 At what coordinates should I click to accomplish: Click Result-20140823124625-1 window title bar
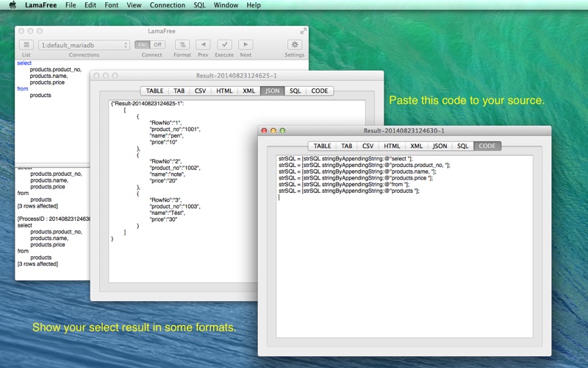coord(237,76)
